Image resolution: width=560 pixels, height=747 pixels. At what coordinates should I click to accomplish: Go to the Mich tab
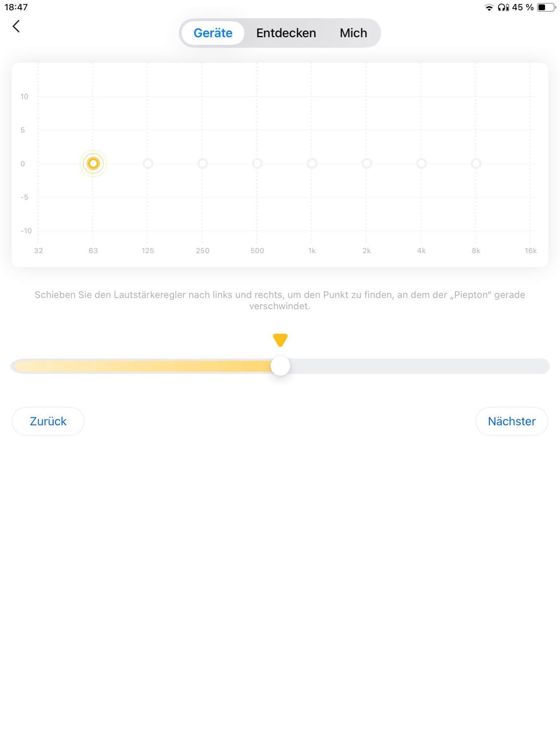pos(353,33)
